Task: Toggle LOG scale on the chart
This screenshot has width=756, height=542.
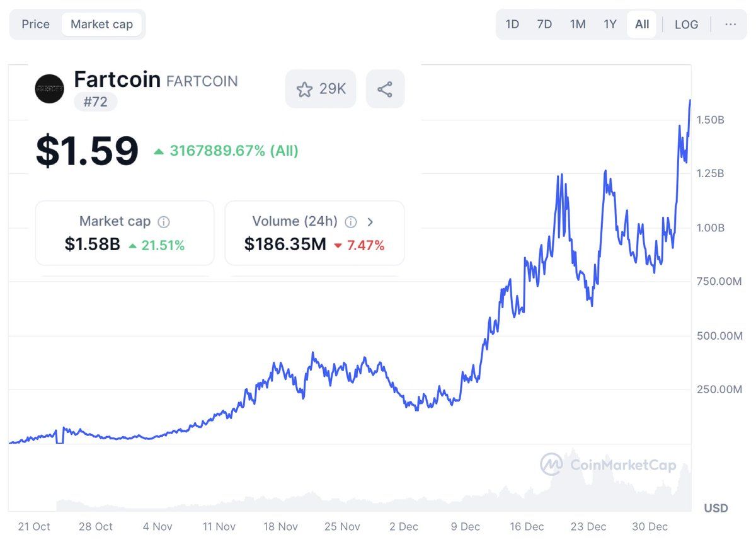Action: click(x=686, y=24)
